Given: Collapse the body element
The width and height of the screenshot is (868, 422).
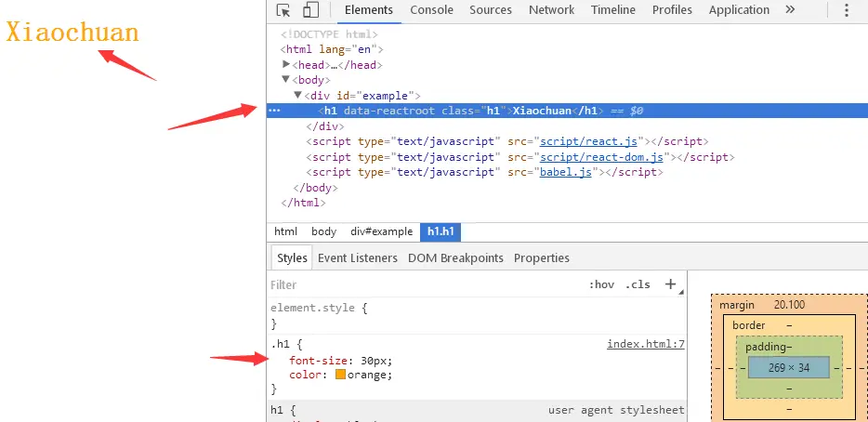Looking at the screenshot, I should [286, 80].
